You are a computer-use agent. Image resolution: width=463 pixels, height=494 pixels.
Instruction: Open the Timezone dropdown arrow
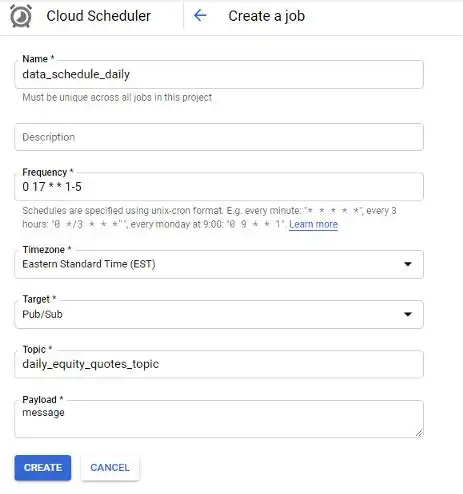pyautogui.click(x=408, y=264)
